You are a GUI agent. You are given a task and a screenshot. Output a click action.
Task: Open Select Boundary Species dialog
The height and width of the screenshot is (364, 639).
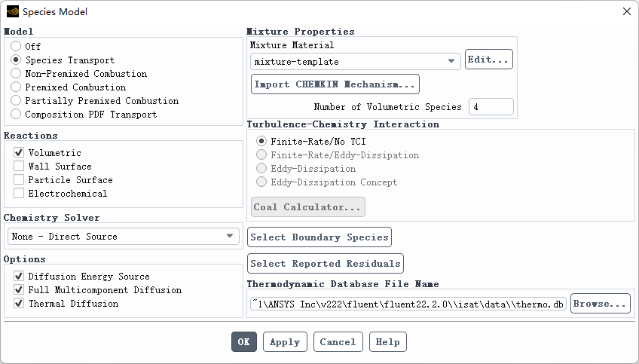pyautogui.click(x=319, y=237)
